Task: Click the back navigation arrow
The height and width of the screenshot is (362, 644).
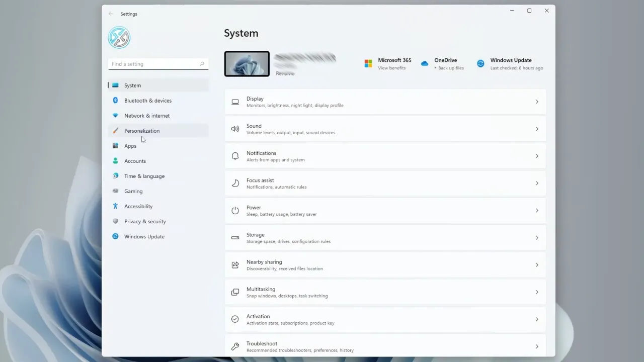Action: [x=110, y=14]
